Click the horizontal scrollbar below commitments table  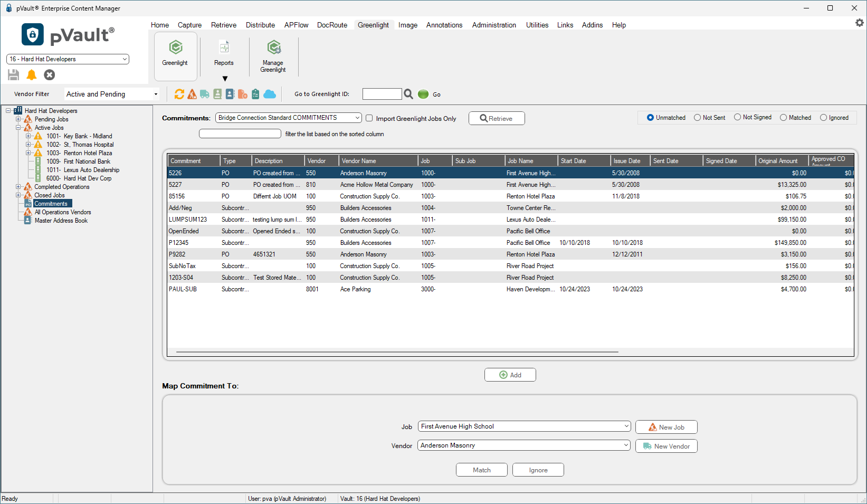[397, 351]
